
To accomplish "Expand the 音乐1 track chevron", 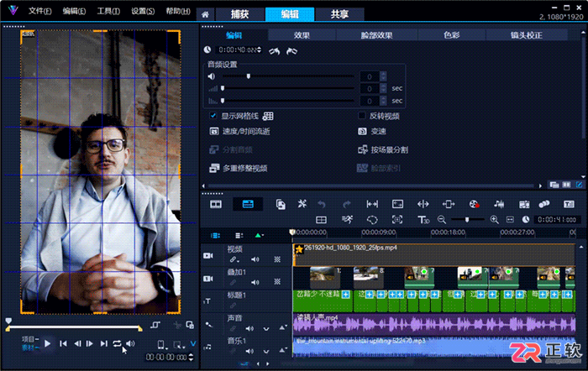I will (x=266, y=352).
